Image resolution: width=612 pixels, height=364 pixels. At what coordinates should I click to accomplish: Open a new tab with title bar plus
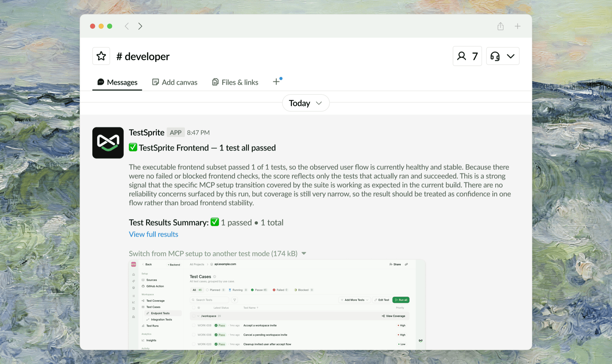[517, 26]
